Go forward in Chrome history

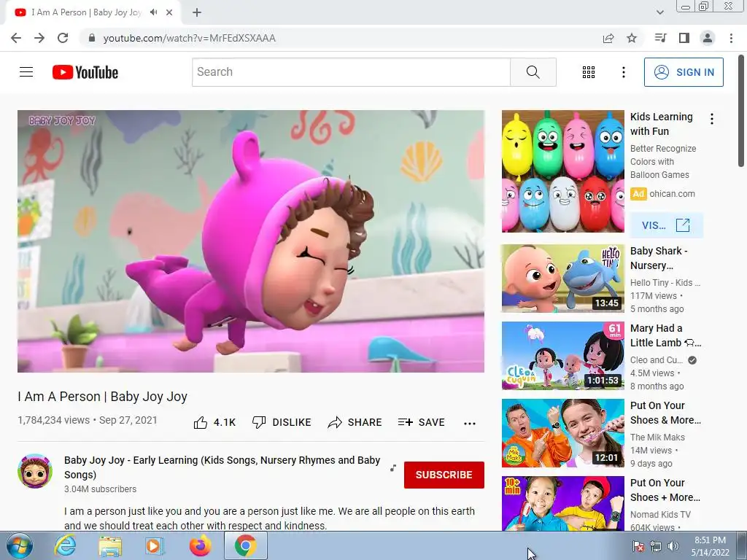tap(39, 38)
